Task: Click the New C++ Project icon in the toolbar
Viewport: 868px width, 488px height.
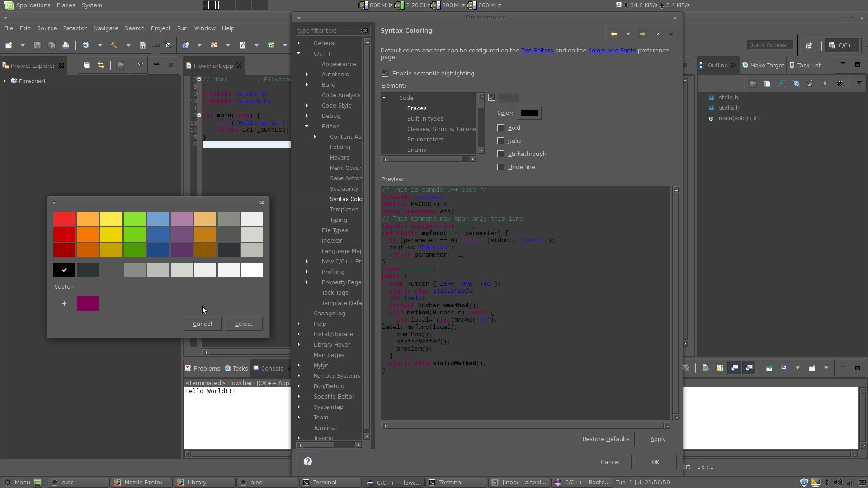Action: (185, 45)
